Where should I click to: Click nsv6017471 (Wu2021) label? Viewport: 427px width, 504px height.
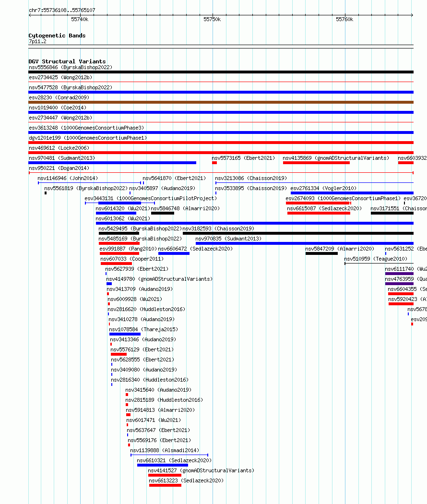tap(154, 420)
